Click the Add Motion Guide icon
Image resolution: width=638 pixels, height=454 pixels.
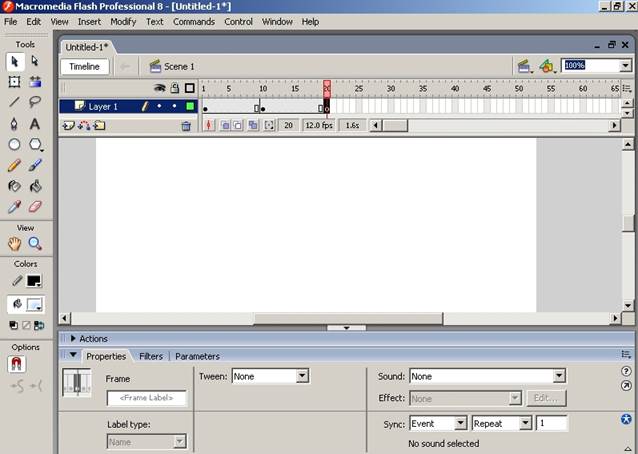[x=84, y=126]
